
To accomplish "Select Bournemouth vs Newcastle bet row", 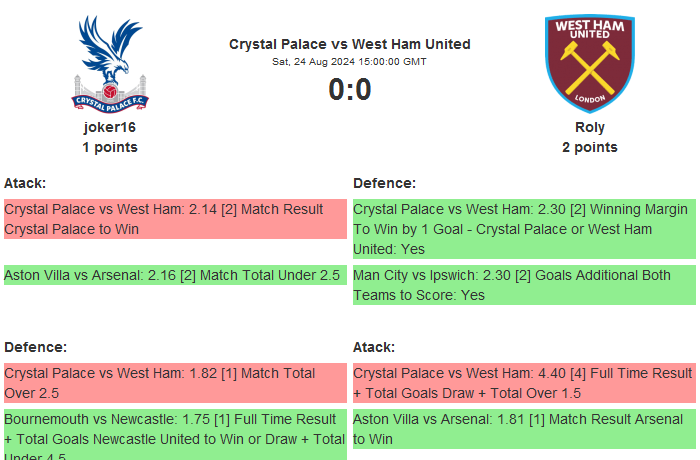I will coord(175,435).
